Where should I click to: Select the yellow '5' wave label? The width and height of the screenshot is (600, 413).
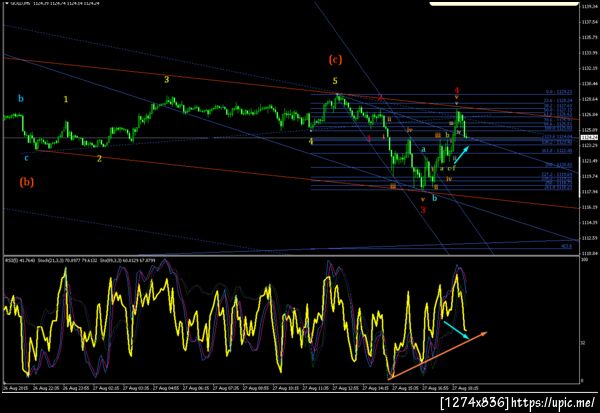click(x=335, y=81)
